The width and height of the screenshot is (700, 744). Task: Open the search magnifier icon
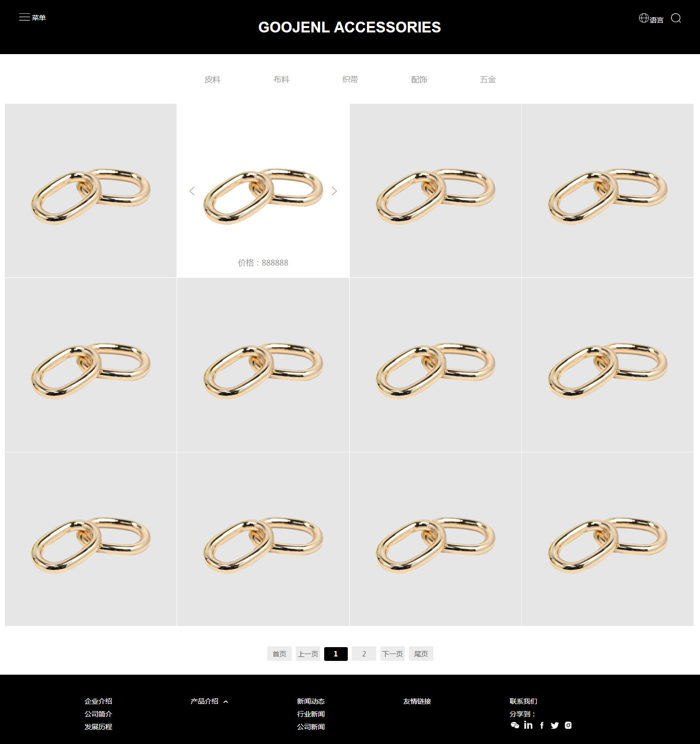(676, 18)
